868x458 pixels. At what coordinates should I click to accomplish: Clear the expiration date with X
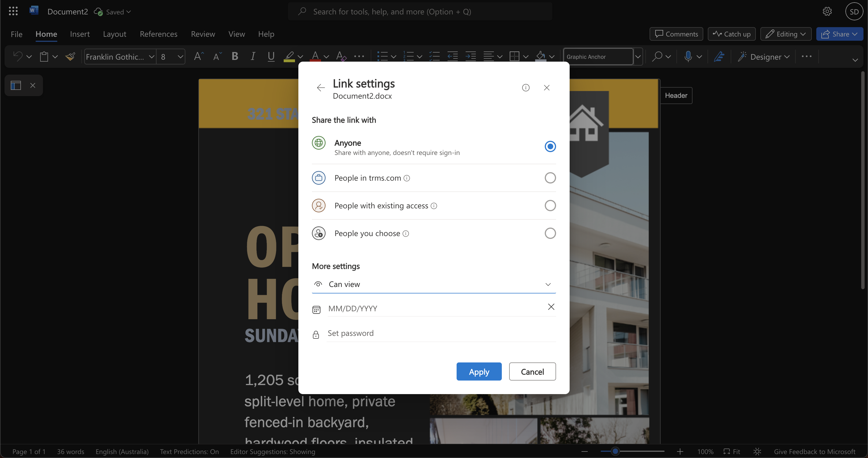tap(551, 306)
